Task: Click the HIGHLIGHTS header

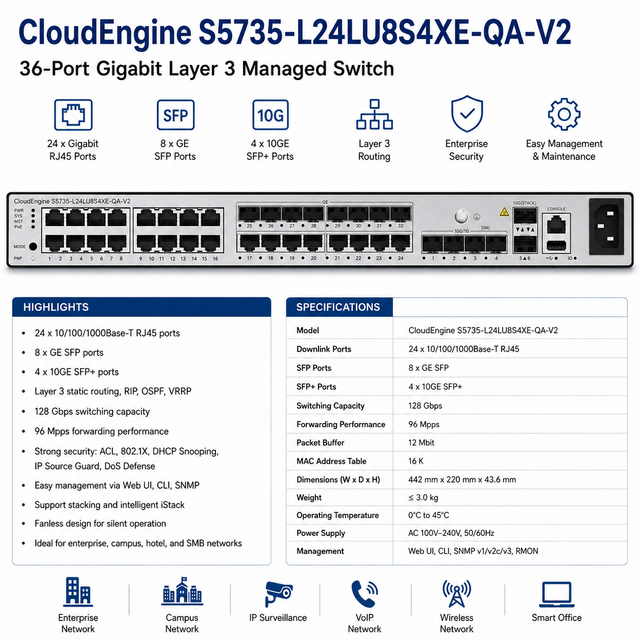Action: click(x=142, y=307)
